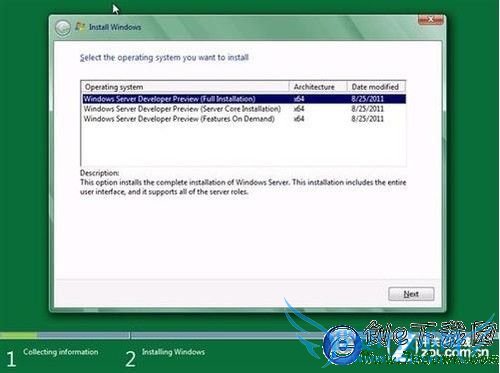
Task: Close the Install Windows dialog
Action: (431, 20)
